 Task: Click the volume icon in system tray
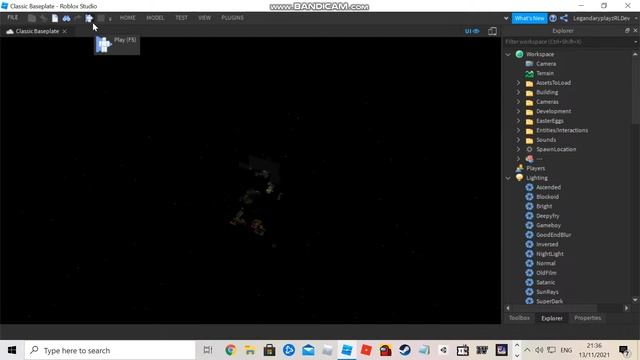pos(539,350)
